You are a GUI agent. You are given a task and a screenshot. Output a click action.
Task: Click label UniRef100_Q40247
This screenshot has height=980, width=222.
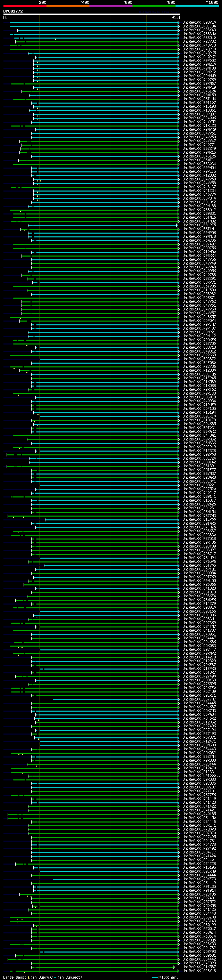199,493
